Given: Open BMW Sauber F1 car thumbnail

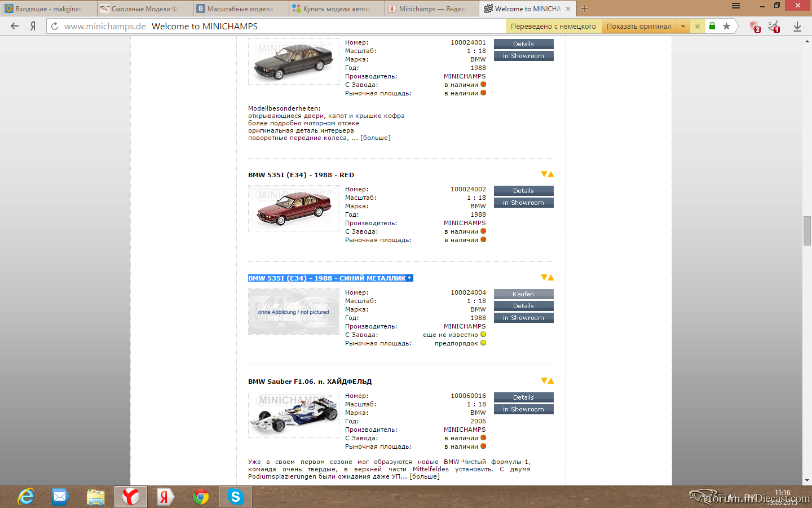Looking at the screenshot, I should pyautogui.click(x=294, y=415).
